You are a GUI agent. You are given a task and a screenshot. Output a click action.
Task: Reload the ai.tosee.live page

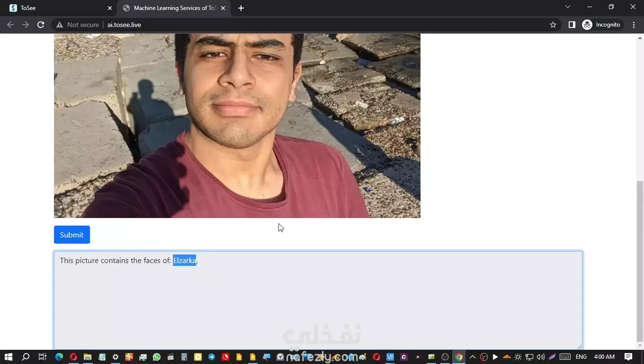[41, 25]
